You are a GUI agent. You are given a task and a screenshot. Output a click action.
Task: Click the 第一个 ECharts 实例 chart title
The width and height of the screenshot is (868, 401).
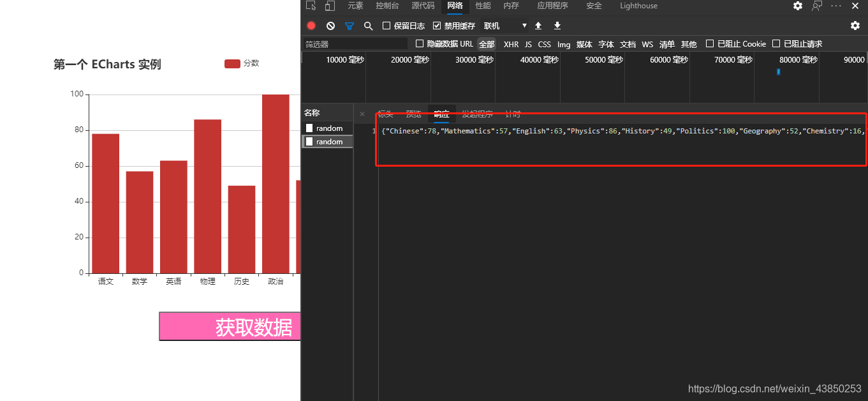tap(107, 64)
